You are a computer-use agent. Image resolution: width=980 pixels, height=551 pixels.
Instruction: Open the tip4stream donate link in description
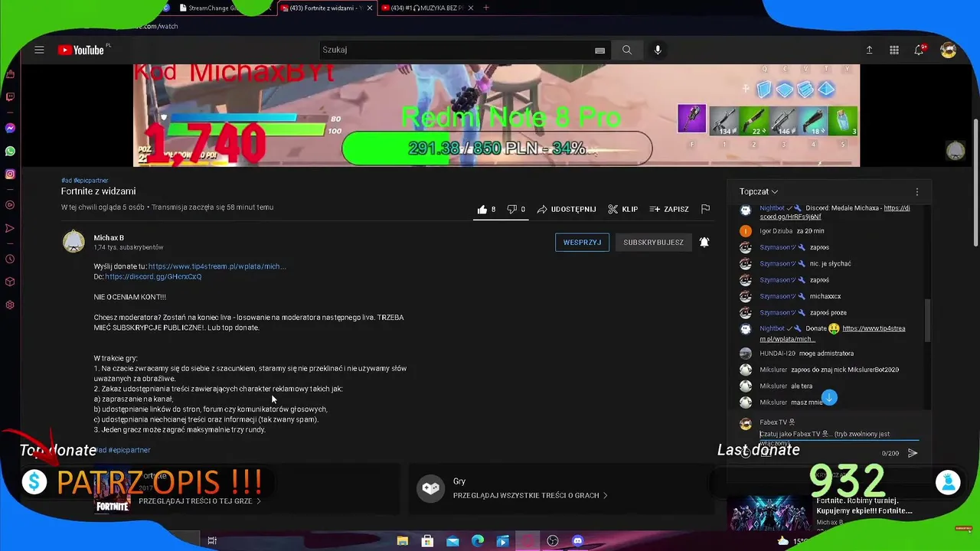(x=217, y=266)
